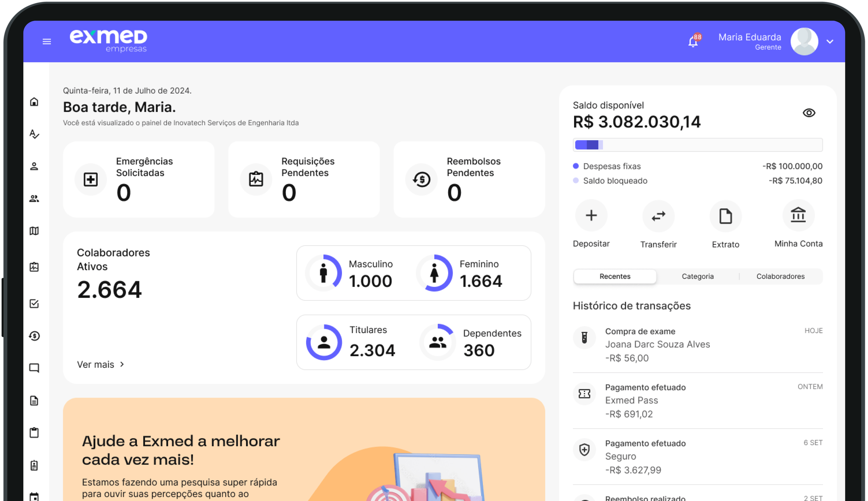868x501 pixels.
Task: Select the -R$ 3.627,99 Seguro amount
Action: [633, 470]
